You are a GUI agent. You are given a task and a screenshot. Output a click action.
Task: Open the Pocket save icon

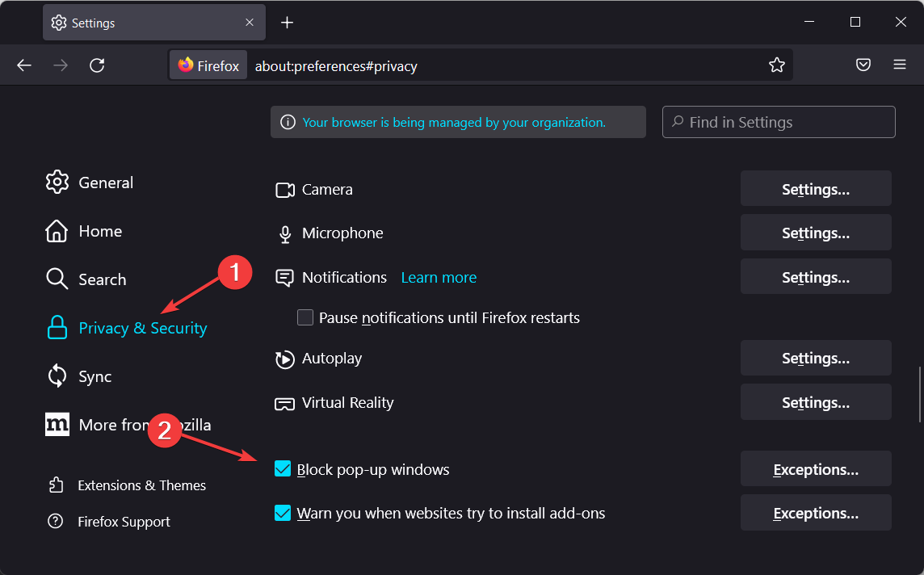click(863, 65)
